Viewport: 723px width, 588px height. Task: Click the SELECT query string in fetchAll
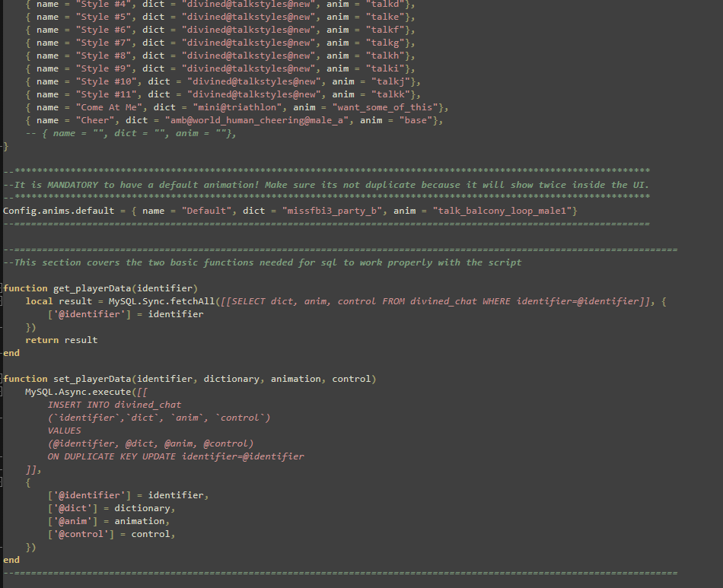(x=435, y=301)
